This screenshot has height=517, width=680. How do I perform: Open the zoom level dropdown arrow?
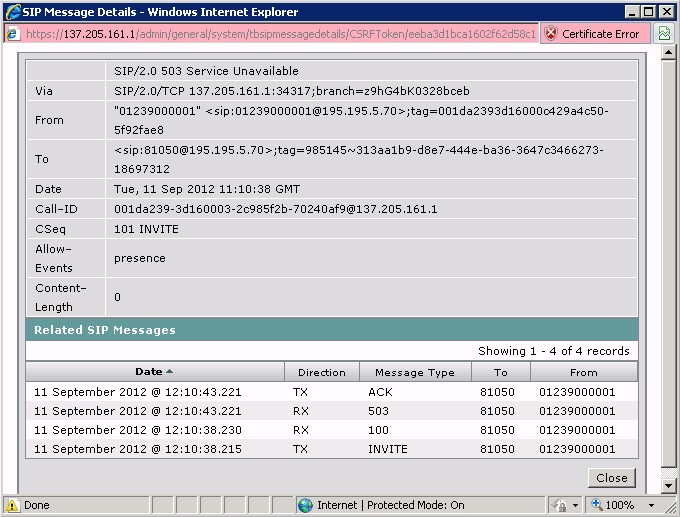click(651, 505)
